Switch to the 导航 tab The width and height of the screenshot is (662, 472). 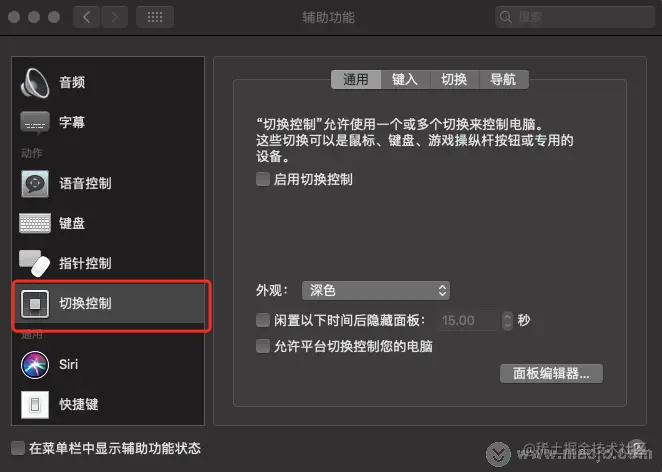(503, 79)
